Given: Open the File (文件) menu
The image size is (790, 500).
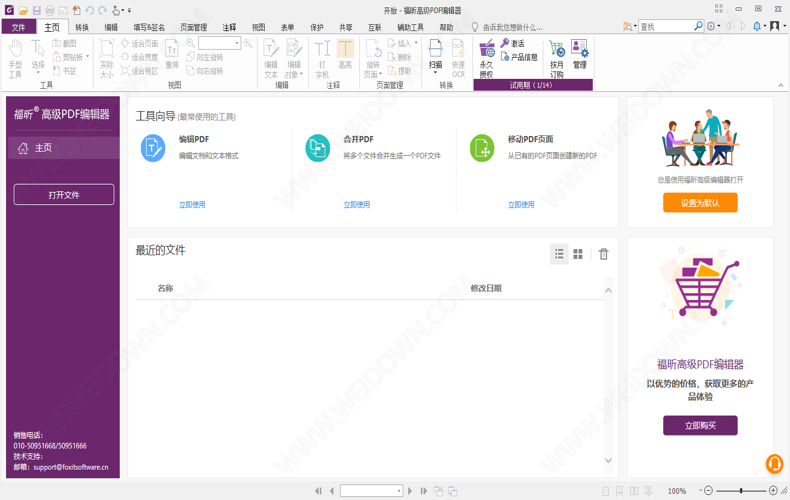Looking at the screenshot, I should coord(19,27).
